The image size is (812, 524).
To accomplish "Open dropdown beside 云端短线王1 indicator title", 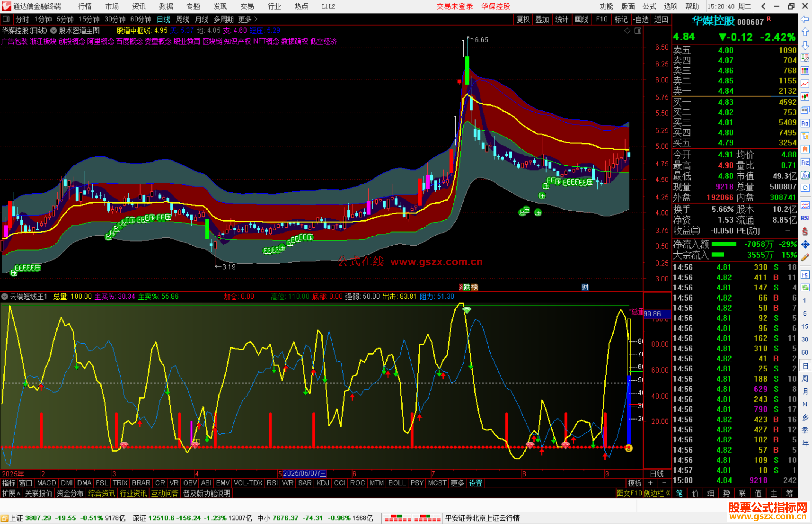I will (5, 296).
